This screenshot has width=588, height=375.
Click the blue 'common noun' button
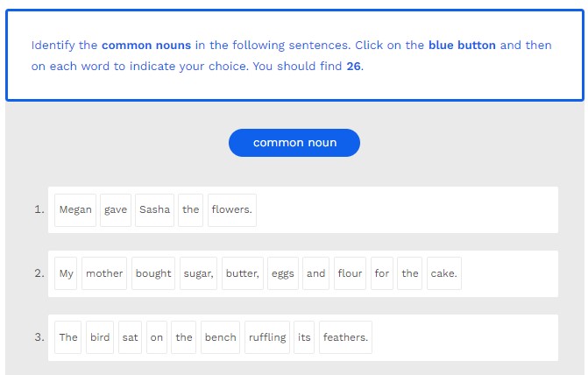[294, 143]
